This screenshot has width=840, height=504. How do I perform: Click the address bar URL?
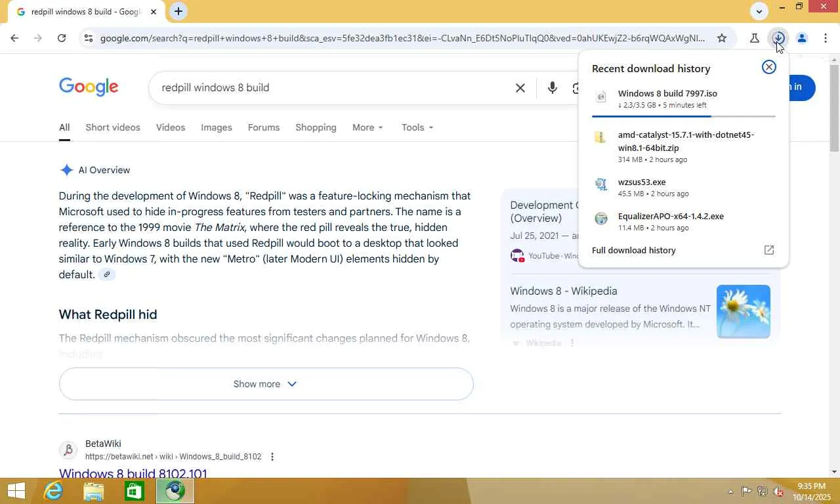[402, 38]
